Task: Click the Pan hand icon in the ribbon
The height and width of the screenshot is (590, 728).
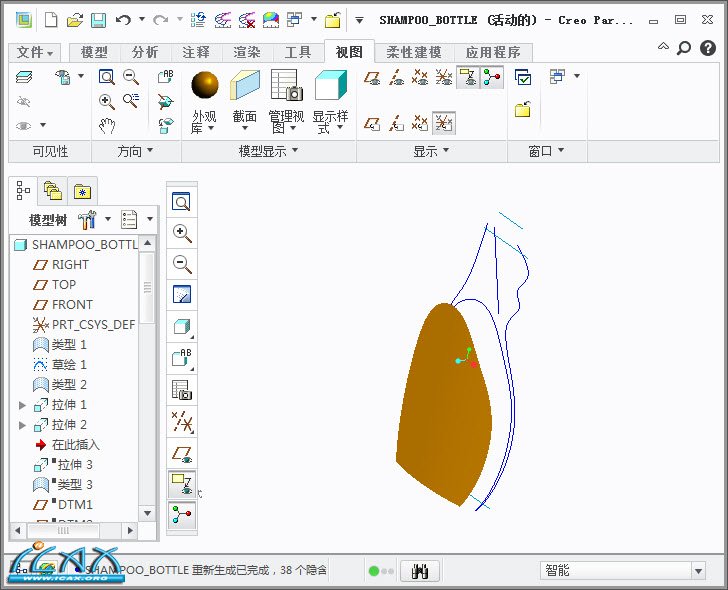Action: [107, 126]
